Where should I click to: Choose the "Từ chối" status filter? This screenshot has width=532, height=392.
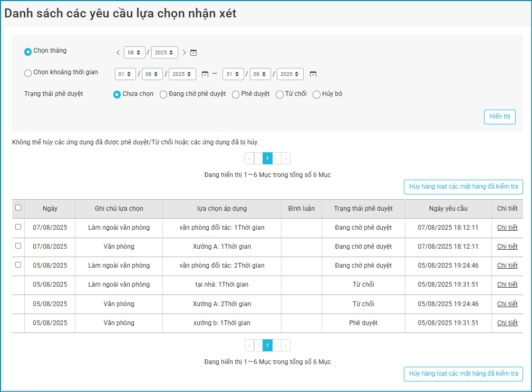(x=280, y=95)
